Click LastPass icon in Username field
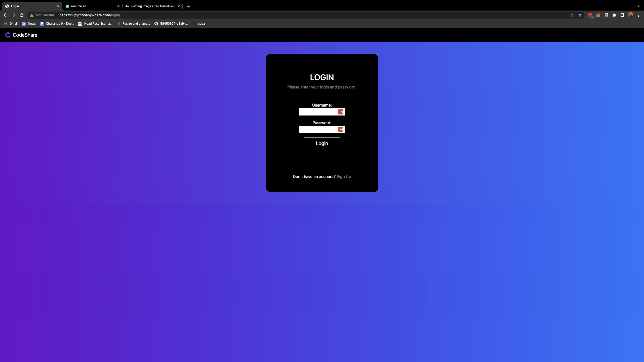This screenshot has width=644, height=362. point(340,112)
